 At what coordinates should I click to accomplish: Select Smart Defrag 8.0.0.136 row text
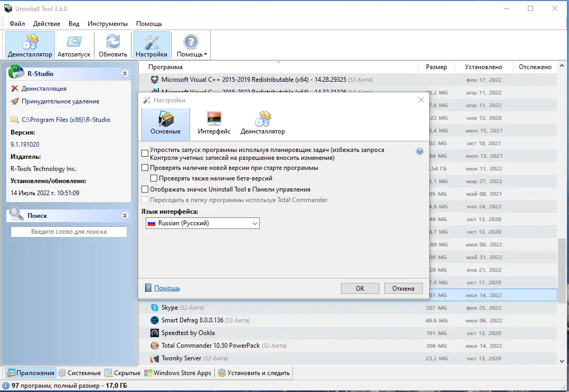192,320
